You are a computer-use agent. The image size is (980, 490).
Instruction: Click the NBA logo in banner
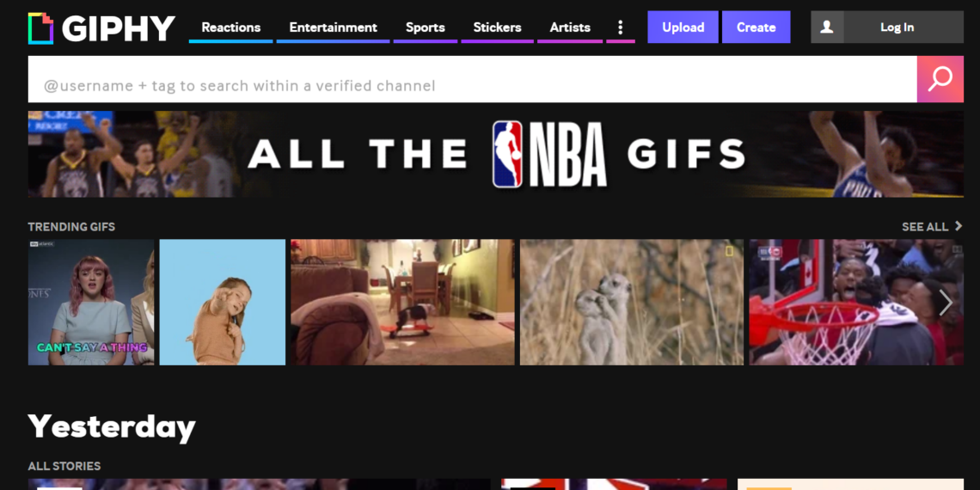coord(507,155)
